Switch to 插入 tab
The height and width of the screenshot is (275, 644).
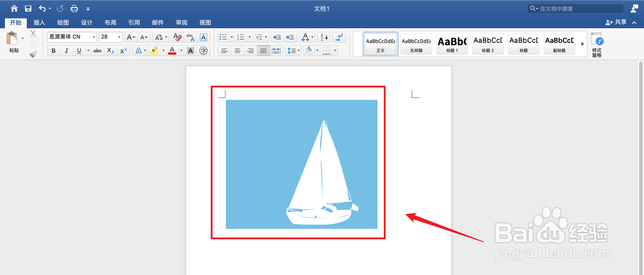(39, 23)
